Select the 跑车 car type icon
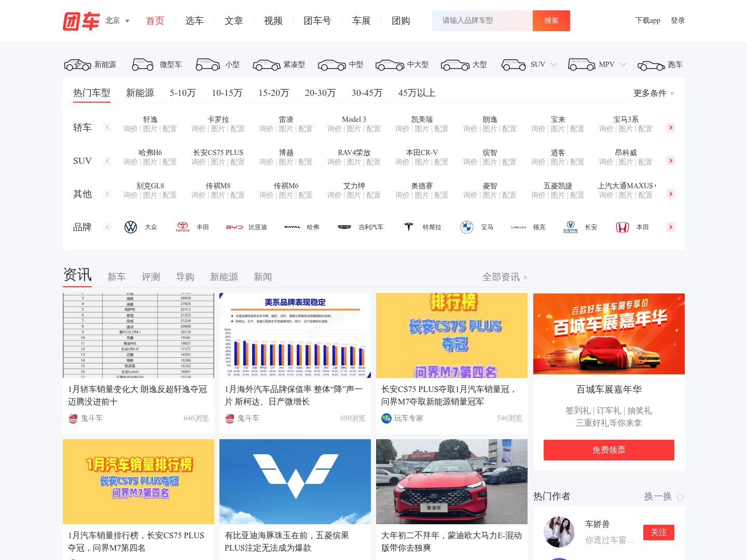Image resolution: width=747 pixels, height=560 pixels. (651, 65)
